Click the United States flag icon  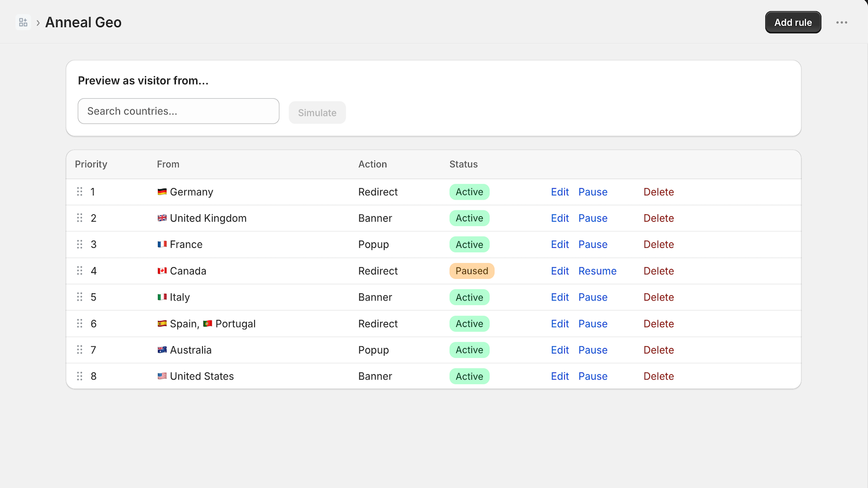162,376
